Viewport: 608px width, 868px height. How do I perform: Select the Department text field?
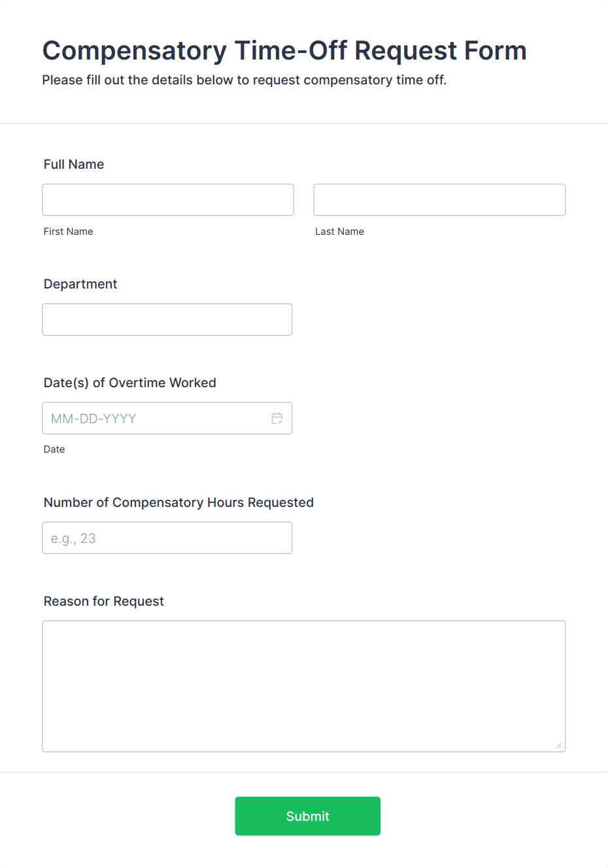[167, 319]
